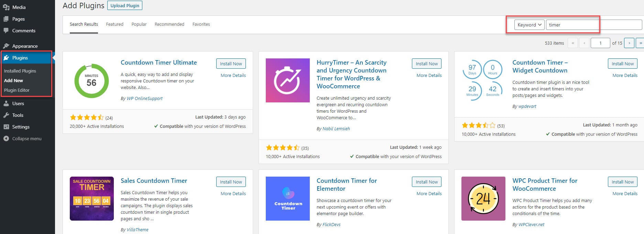
Task: Click the Appearance paintbrush icon
Action: tap(6, 46)
